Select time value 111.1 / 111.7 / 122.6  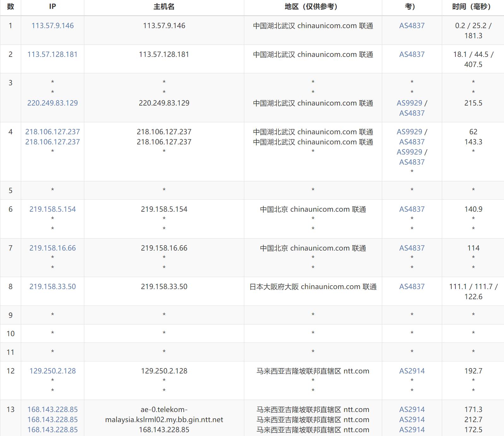click(x=473, y=292)
